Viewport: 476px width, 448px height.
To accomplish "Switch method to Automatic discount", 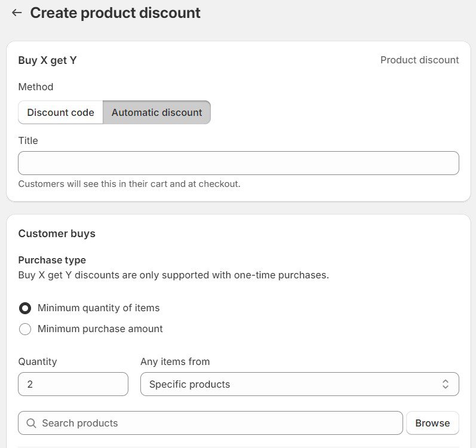I will click(x=156, y=112).
